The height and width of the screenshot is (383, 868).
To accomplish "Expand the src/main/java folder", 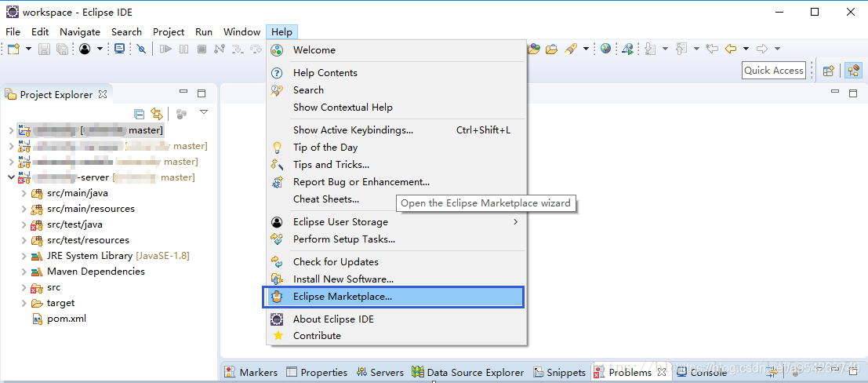I will (x=24, y=193).
